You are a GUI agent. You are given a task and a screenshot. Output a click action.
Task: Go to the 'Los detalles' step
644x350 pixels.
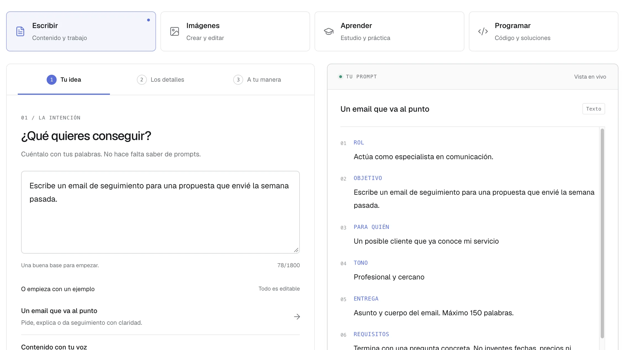coord(160,80)
